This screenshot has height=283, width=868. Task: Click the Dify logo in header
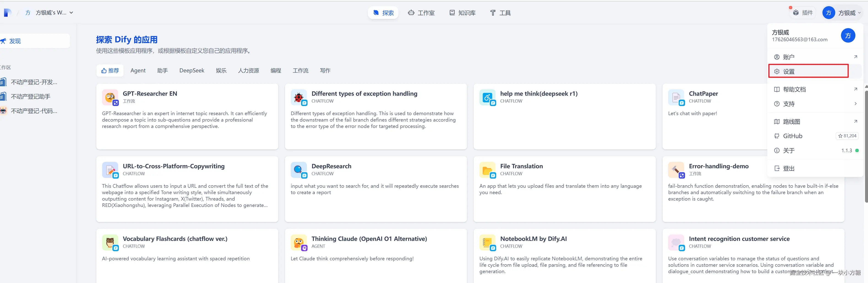pyautogui.click(x=7, y=13)
